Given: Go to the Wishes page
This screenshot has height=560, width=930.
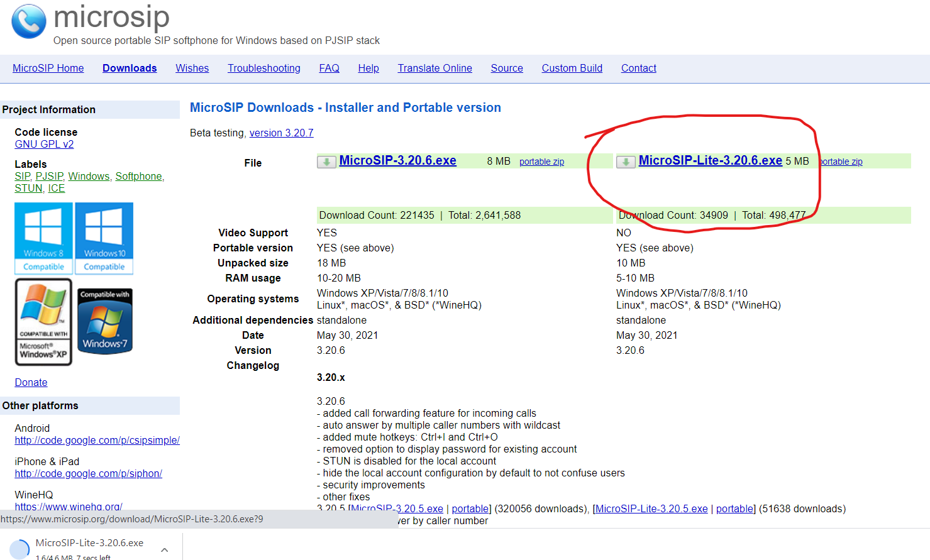Looking at the screenshot, I should pos(192,68).
